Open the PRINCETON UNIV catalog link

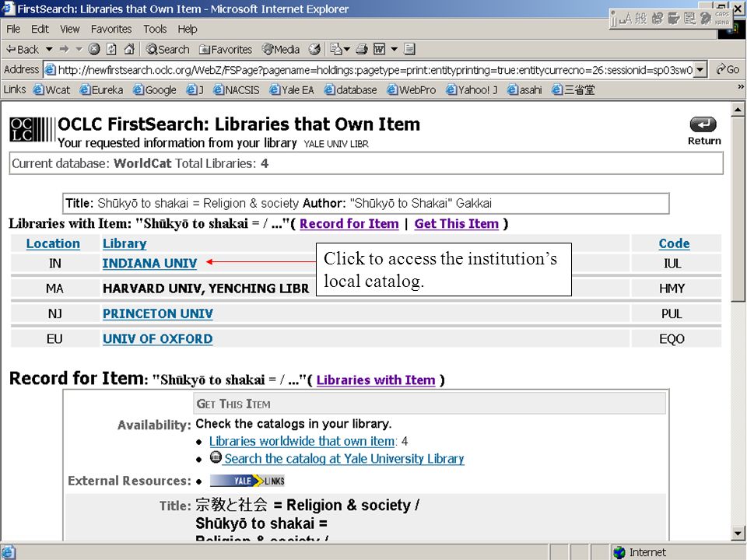coord(158,313)
